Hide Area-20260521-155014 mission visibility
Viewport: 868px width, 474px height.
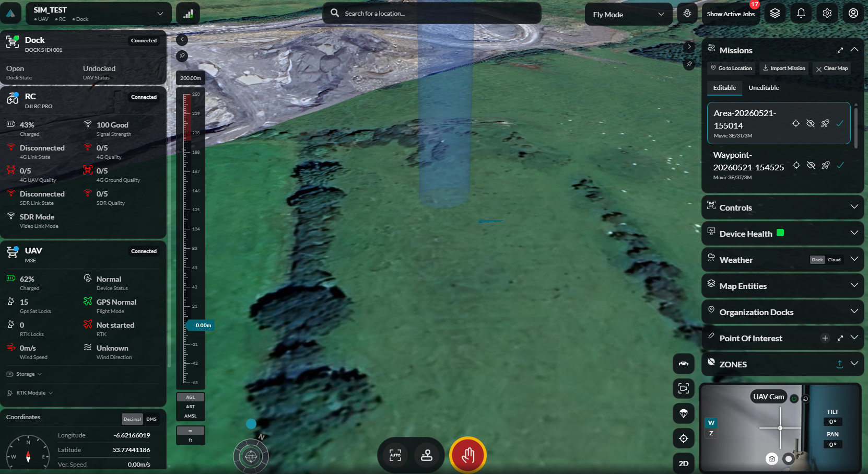coord(811,123)
